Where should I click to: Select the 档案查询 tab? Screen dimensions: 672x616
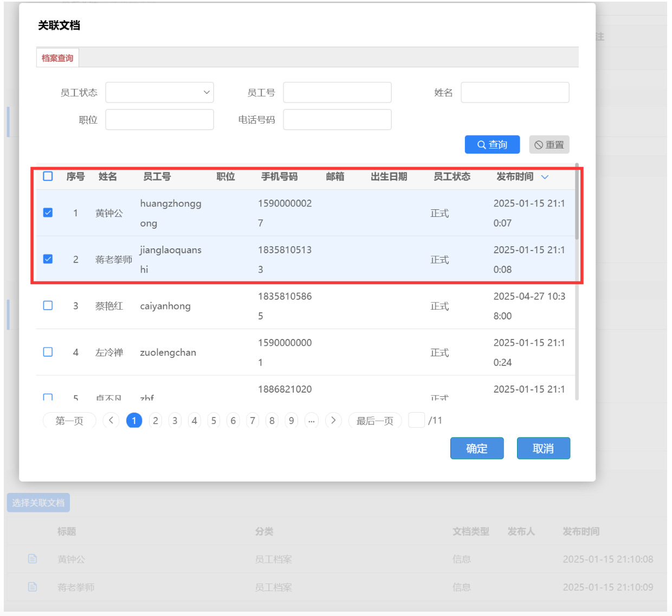(57, 58)
